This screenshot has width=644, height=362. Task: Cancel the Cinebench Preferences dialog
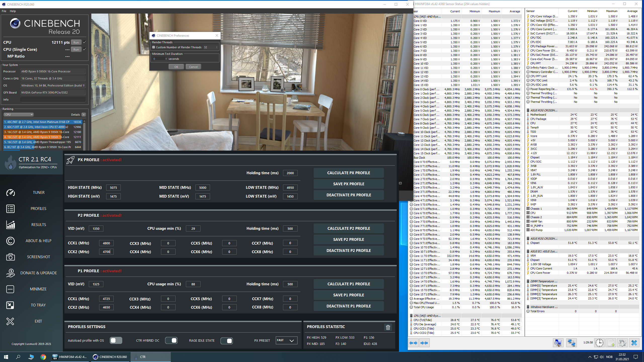tap(193, 67)
